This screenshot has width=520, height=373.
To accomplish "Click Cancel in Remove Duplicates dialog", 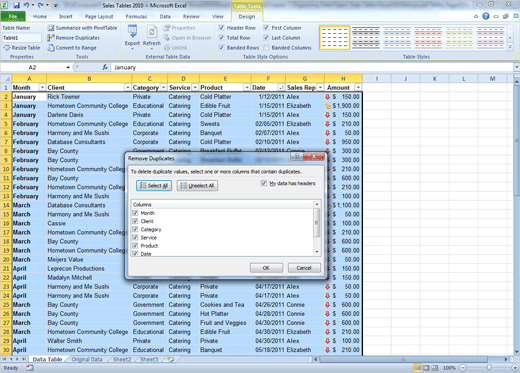I will coord(304,268).
